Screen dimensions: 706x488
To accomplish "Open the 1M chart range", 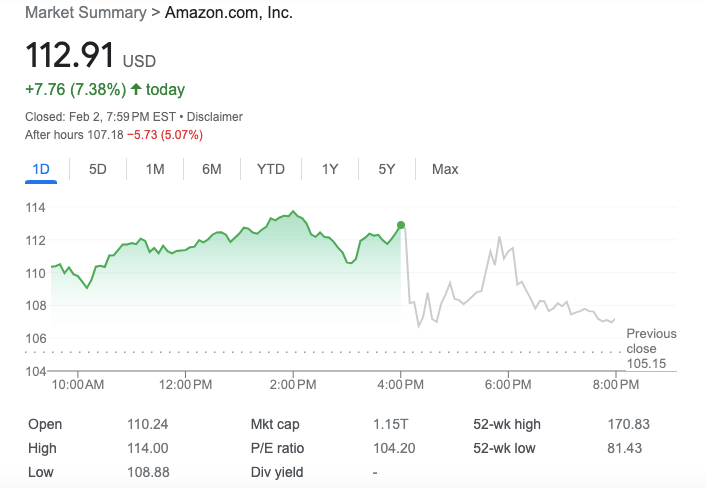I will point(155,169).
